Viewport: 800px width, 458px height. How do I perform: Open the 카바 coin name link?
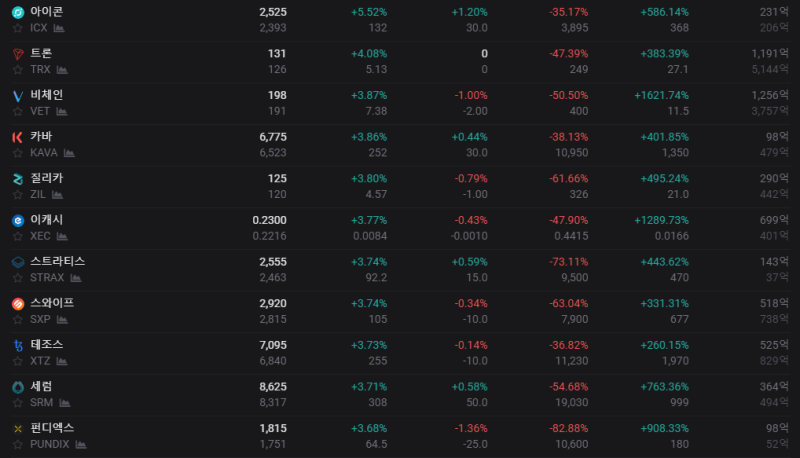[41, 136]
